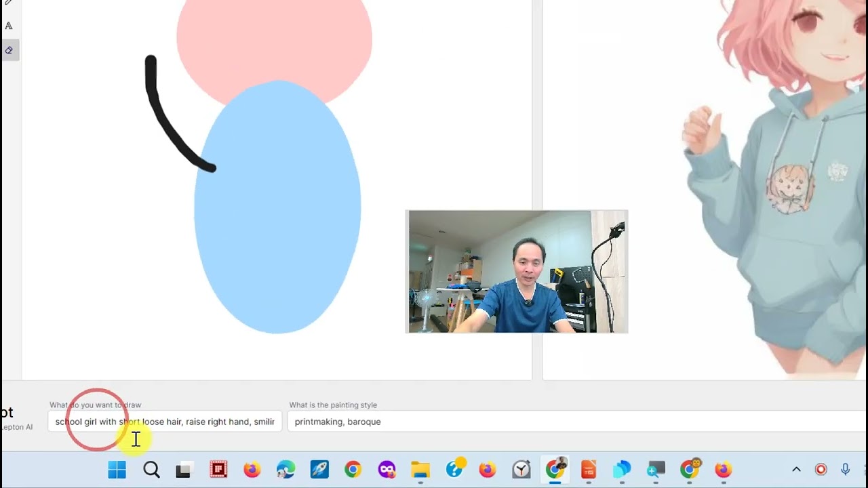Viewport: 868px width, 488px height.
Task: Open the blue question-mark help app
Action: pyautogui.click(x=454, y=469)
